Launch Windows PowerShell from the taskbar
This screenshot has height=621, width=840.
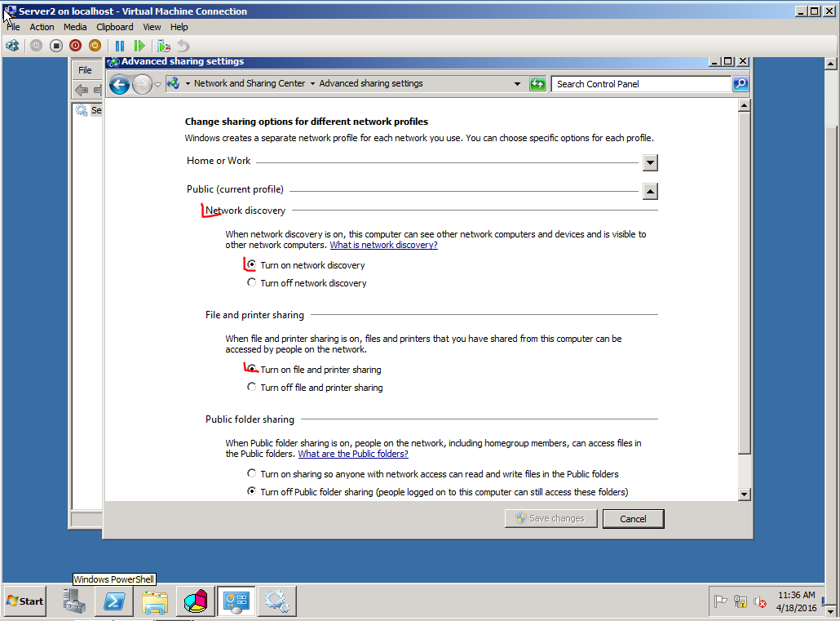(x=115, y=601)
